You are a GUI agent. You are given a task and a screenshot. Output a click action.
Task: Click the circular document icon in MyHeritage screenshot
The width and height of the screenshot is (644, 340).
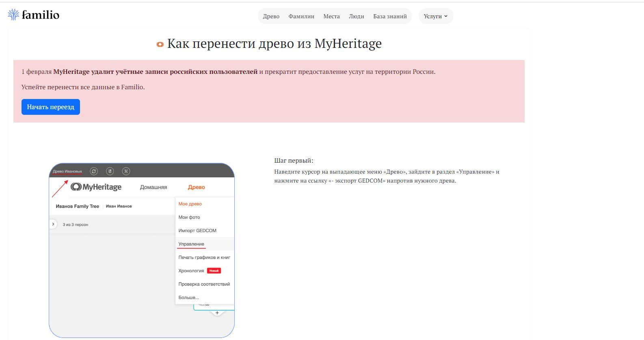[110, 171]
